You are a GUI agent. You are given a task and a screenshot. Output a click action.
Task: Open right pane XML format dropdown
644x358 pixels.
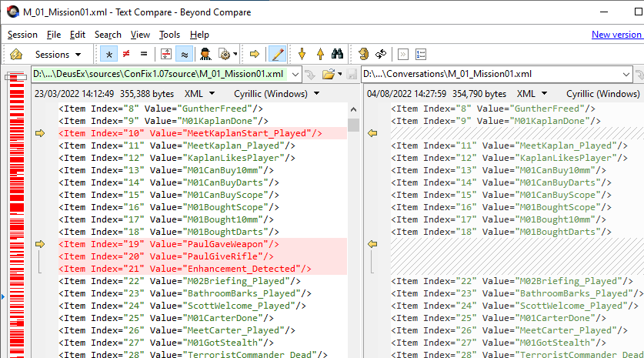pyautogui.click(x=532, y=94)
